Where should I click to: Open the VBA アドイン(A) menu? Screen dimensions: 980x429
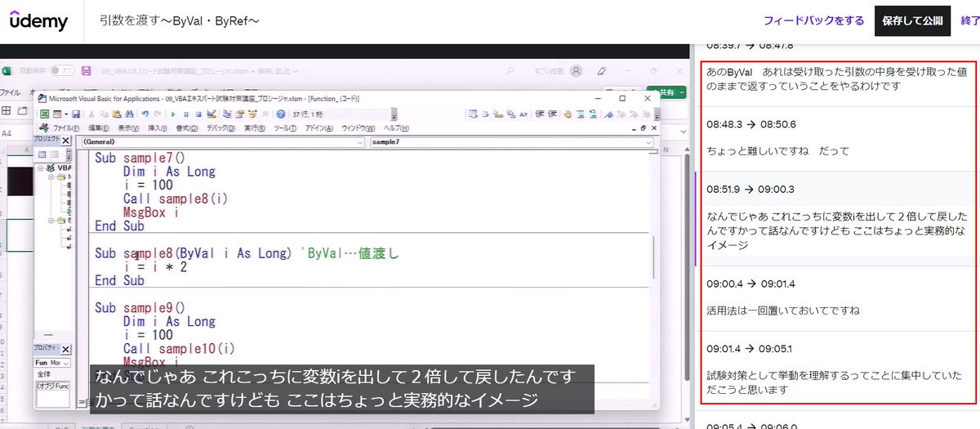point(319,128)
